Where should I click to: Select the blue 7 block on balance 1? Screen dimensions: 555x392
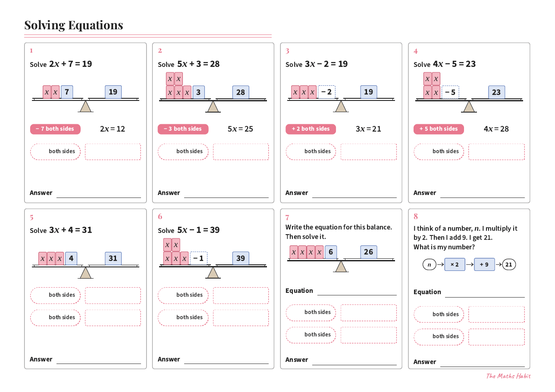67,92
